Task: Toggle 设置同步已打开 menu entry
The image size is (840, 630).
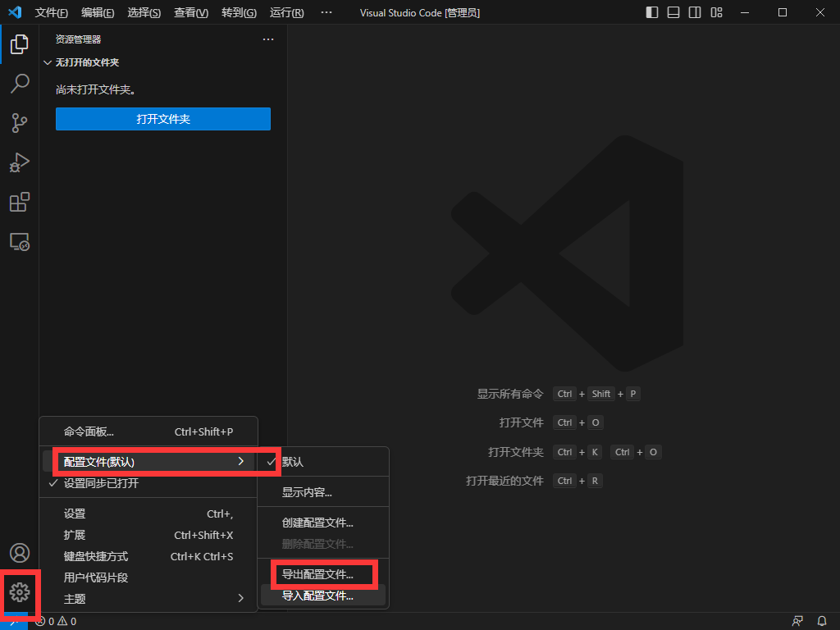Action: point(148,483)
